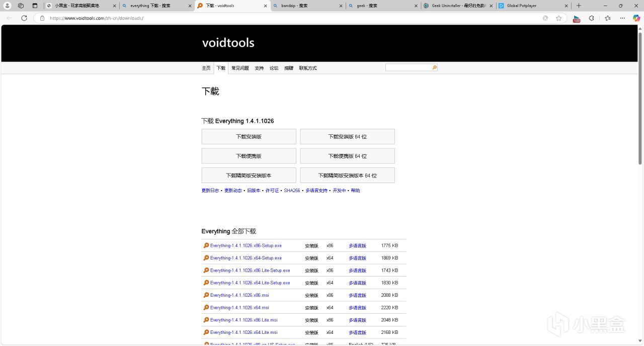Open 多语言版 link in x64-Setup.exe row
Screen dimensions: 644x346
point(357,258)
